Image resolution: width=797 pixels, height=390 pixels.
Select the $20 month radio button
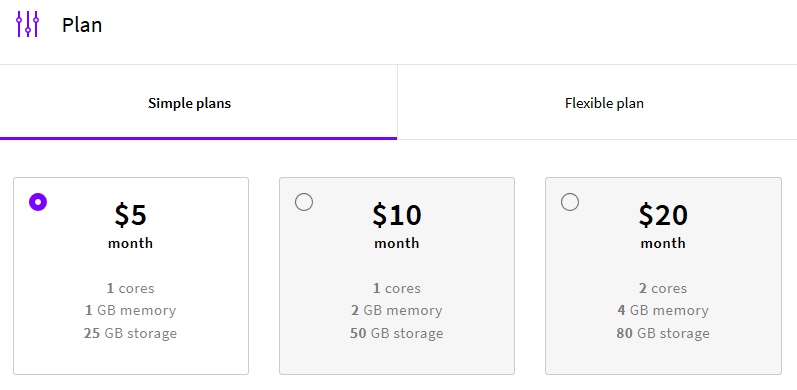tap(570, 202)
